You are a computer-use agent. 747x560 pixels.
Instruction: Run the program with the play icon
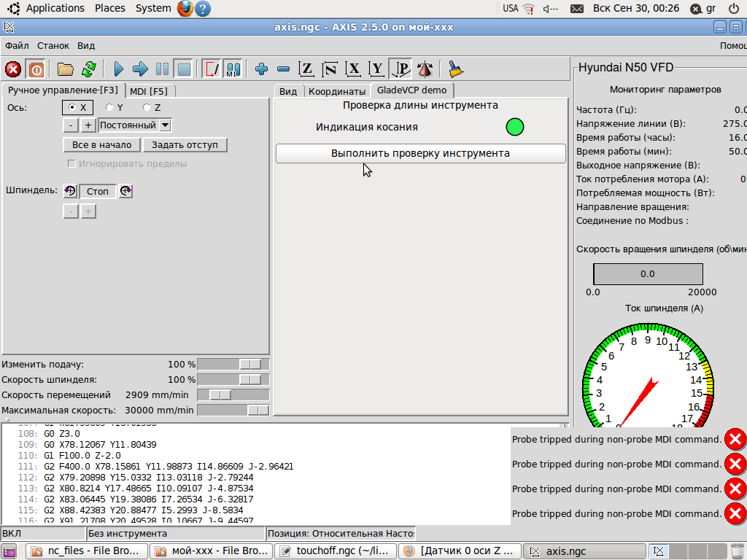coord(118,69)
